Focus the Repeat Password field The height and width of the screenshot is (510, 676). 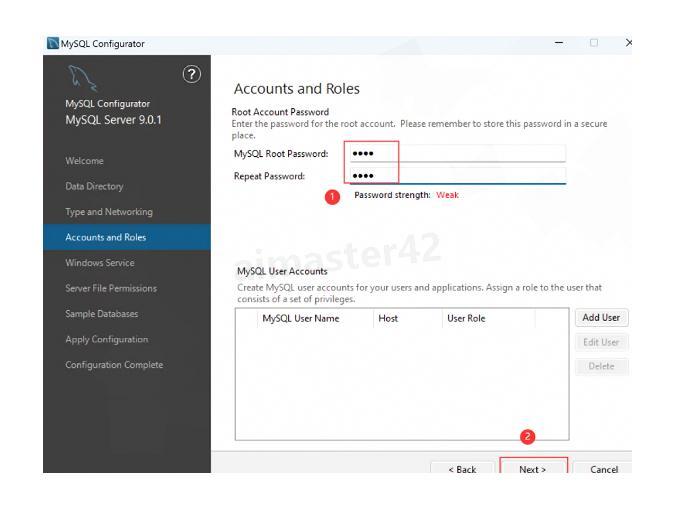[457, 175]
